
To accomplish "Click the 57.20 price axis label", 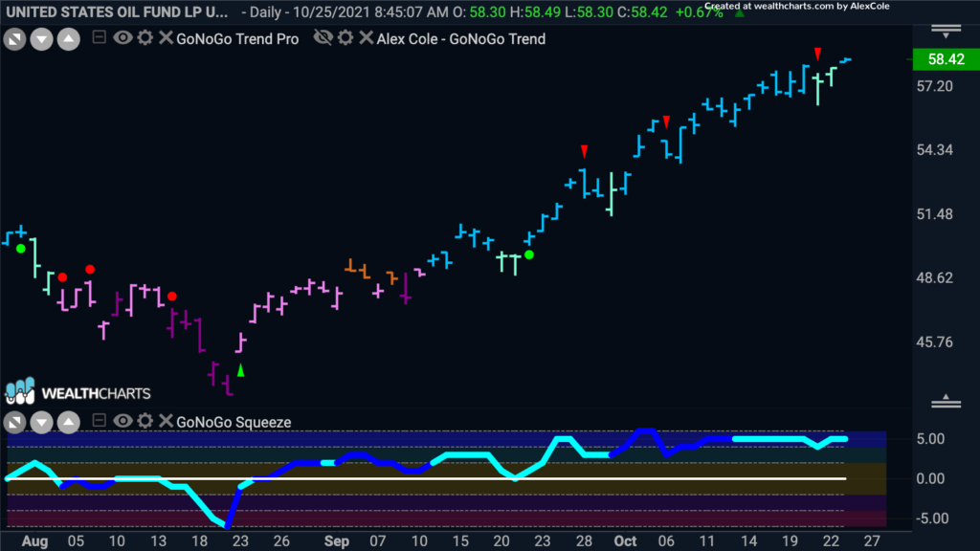I will [x=934, y=86].
